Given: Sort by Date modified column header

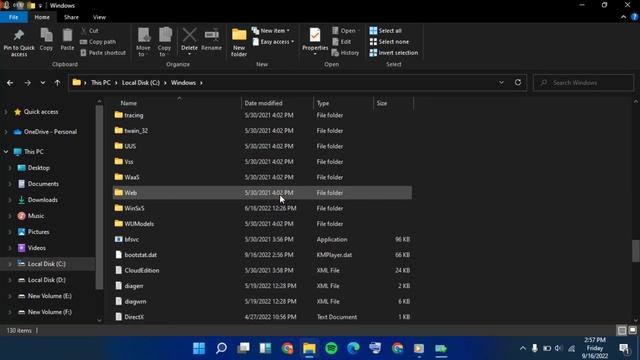Looking at the screenshot, I should tap(278, 103).
